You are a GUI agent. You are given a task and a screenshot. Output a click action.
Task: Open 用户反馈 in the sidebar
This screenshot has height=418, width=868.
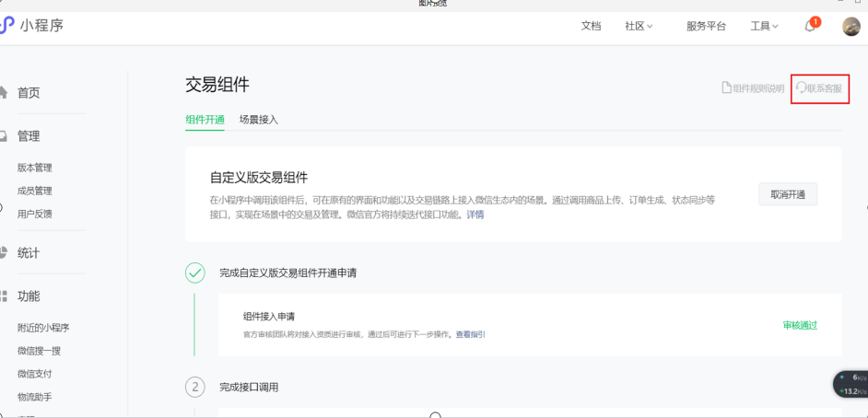click(35, 214)
